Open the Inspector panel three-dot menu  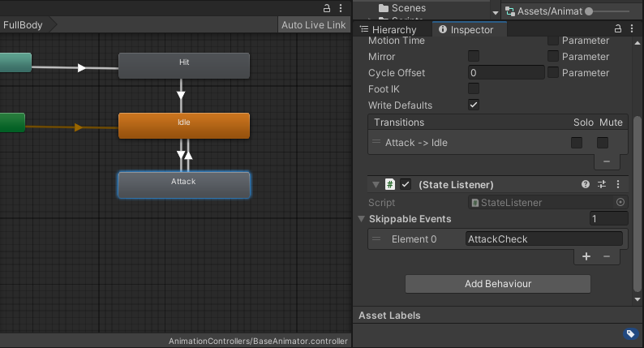point(632,29)
